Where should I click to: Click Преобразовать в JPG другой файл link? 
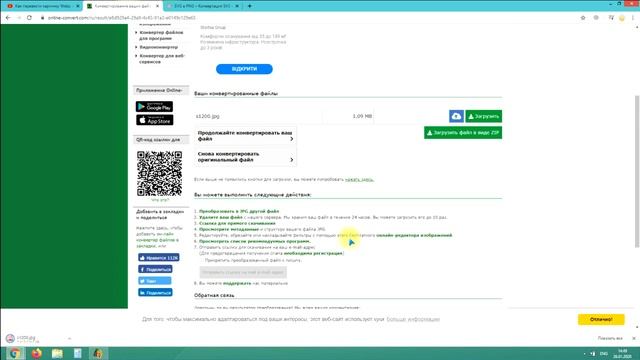point(239,211)
